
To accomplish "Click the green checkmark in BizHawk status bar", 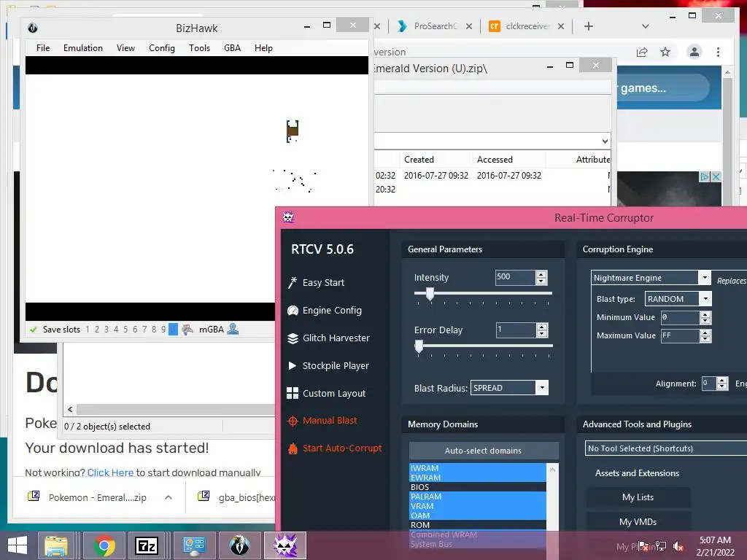I will (x=34, y=330).
